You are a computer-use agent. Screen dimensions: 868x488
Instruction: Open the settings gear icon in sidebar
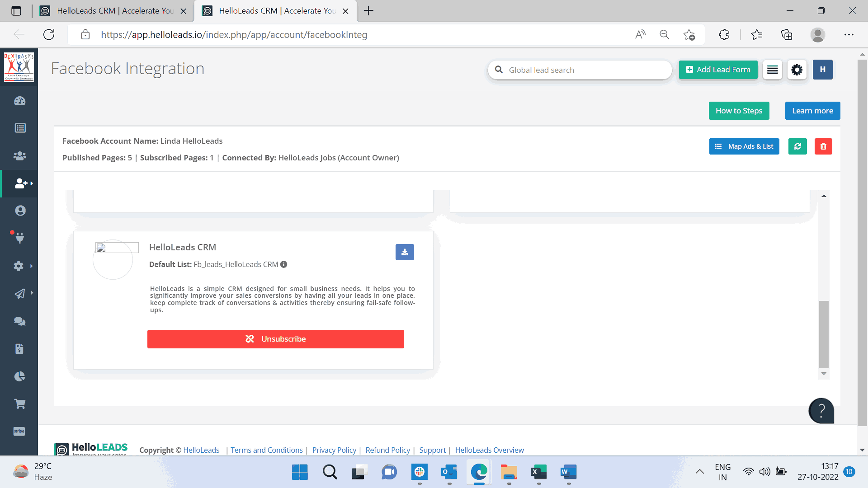(x=19, y=266)
